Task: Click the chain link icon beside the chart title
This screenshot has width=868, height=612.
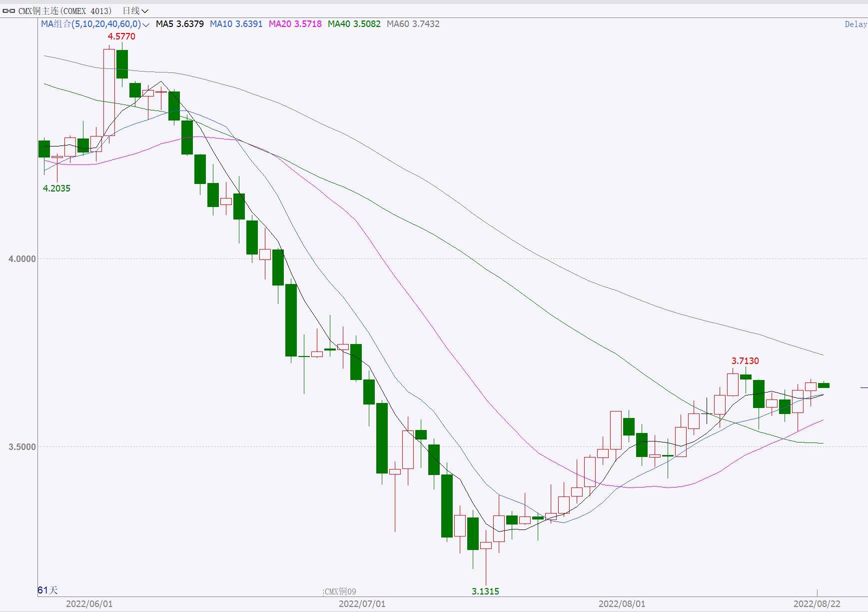Action: (9, 10)
